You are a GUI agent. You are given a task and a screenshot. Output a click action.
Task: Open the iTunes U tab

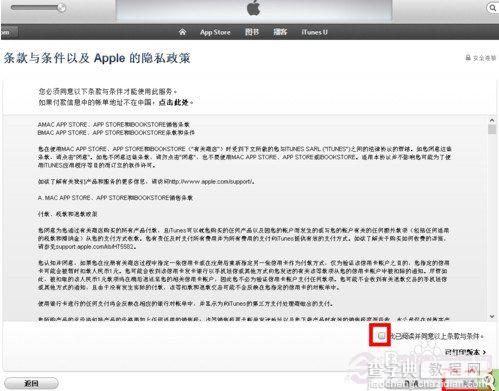coord(314,32)
